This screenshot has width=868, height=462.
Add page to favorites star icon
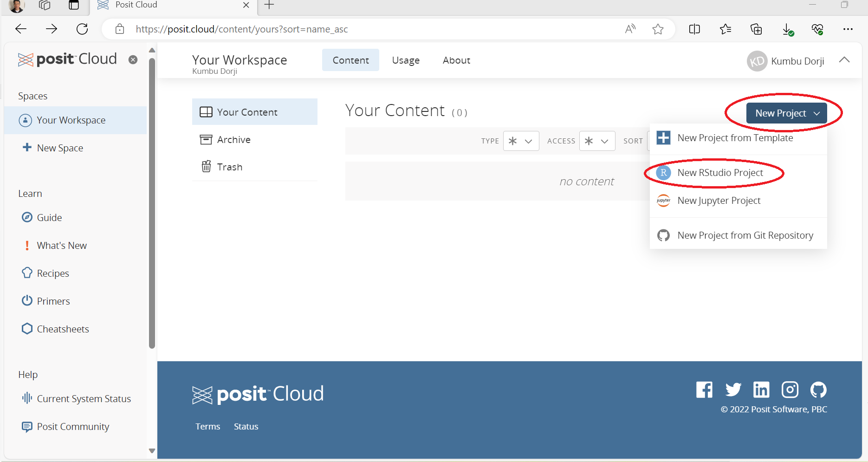coord(658,29)
